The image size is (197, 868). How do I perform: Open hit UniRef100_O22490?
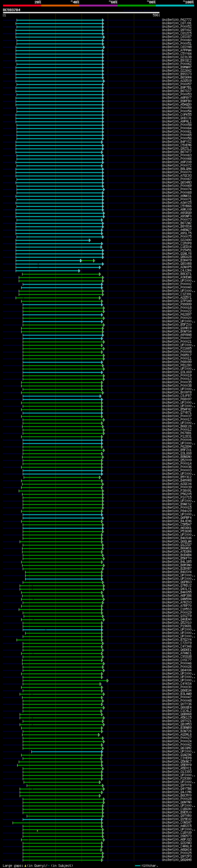click(x=177, y=240)
